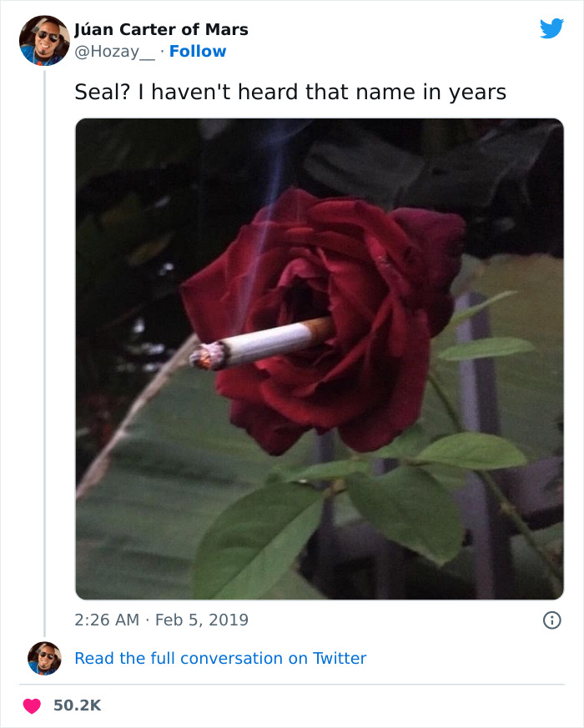Click the small avatar beside the conversation link
The image size is (584, 728).
pos(44,658)
